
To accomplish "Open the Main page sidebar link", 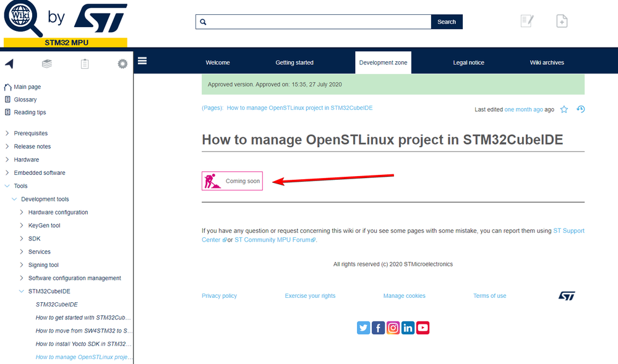I will (x=27, y=87).
